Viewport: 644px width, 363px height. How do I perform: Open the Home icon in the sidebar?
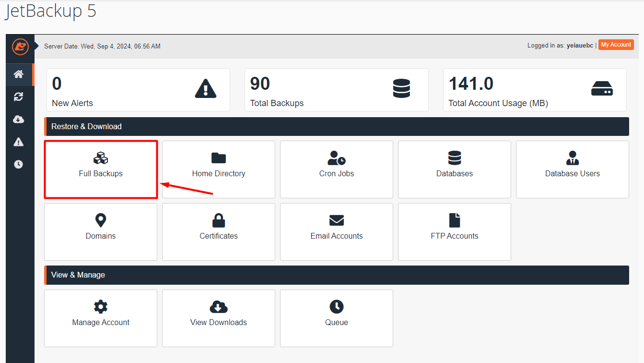tap(19, 74)
